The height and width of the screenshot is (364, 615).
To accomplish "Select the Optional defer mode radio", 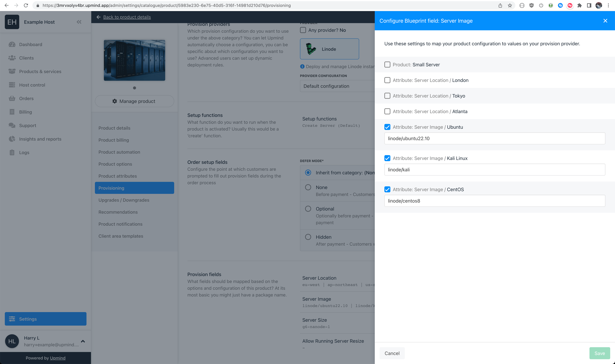I will 308,209.
